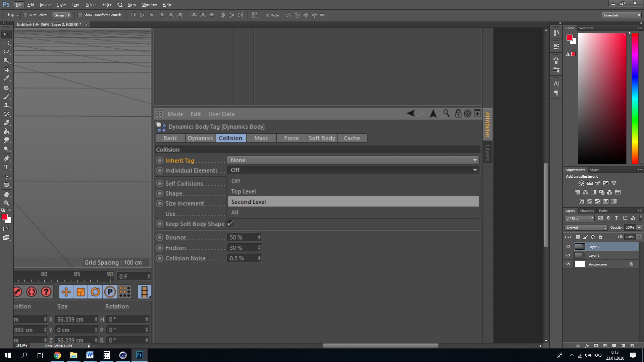The height and width of the screenshot is (362, 644).
Task: Click the hue spectrum slider strip
Action: coord(635,98)
